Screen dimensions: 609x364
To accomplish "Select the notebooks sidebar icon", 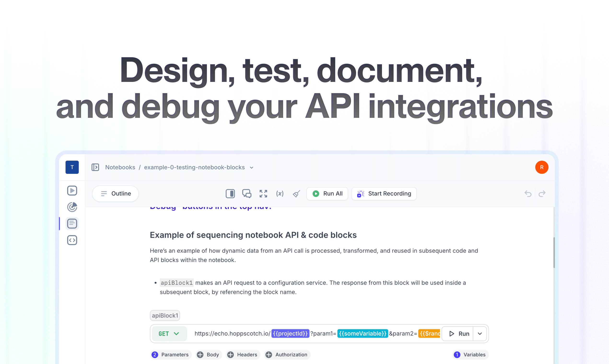I will [x=72, y=223].
